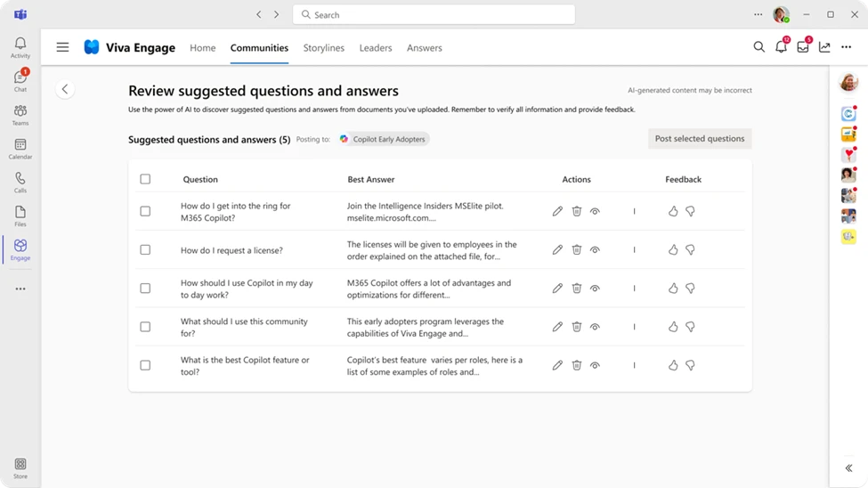Navigate back with title bar arrow

(x=259, y=14)
